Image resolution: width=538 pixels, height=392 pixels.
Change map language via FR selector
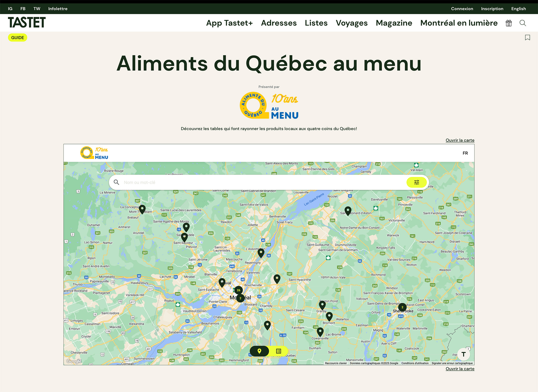tap(465, 153)
